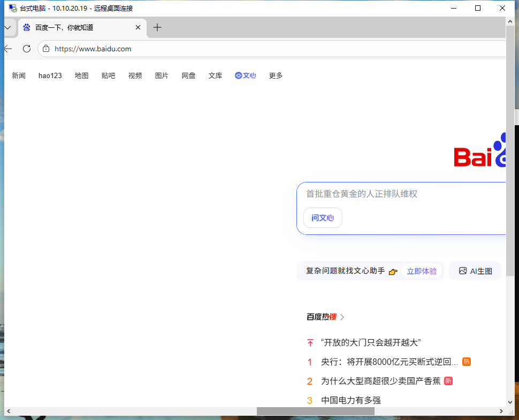
Task: Open the 百度热搜 heading
Action: 322,317
